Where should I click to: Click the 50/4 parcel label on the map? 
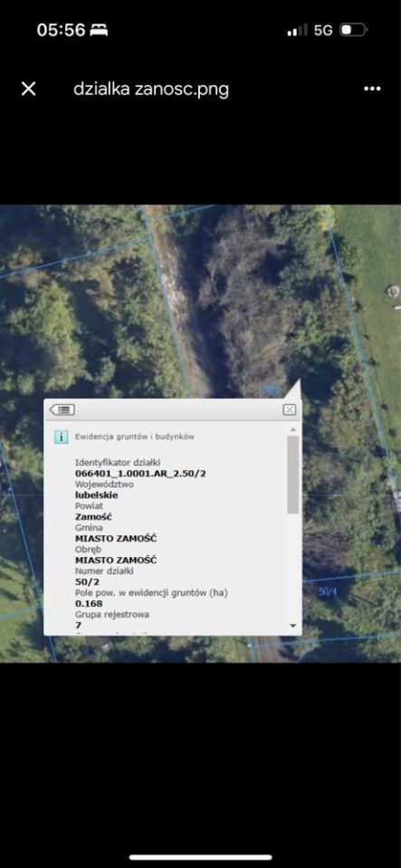coord(328,591)
